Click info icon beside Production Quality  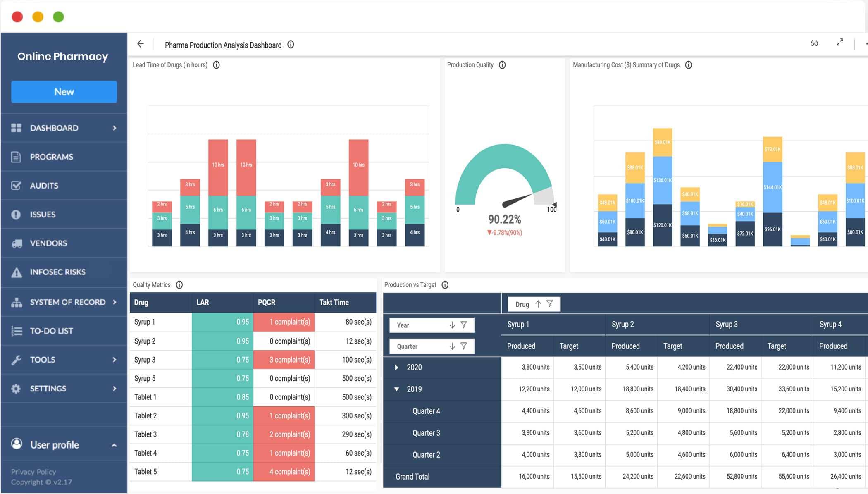(502, 65)
